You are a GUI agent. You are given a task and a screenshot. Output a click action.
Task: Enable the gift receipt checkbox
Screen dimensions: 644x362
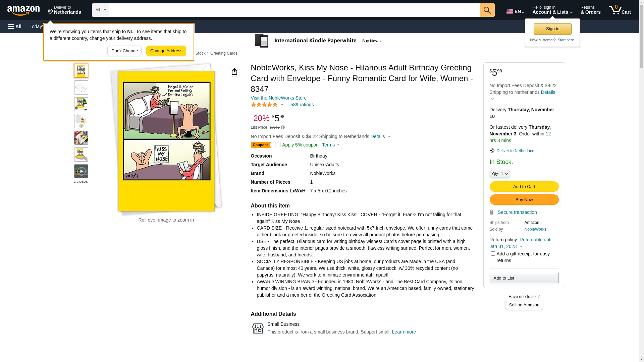493,254
